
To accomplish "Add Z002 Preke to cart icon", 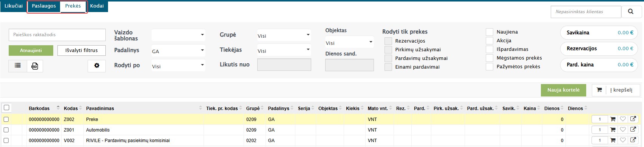I will pos(613,119).
